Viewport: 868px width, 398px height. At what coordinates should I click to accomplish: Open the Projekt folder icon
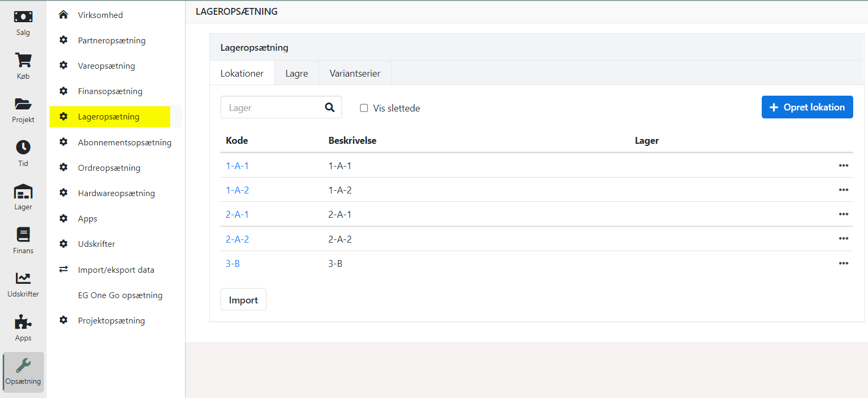(x=23, y=104)
